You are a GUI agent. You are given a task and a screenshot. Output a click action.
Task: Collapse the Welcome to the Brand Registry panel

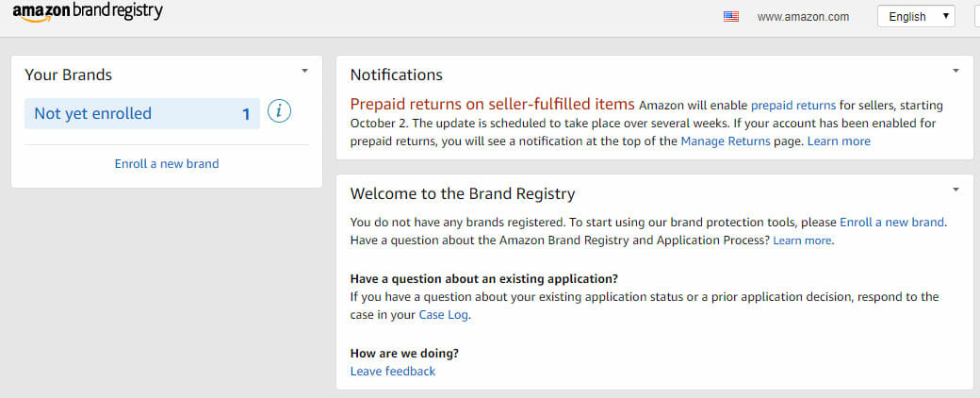point(955,190)
